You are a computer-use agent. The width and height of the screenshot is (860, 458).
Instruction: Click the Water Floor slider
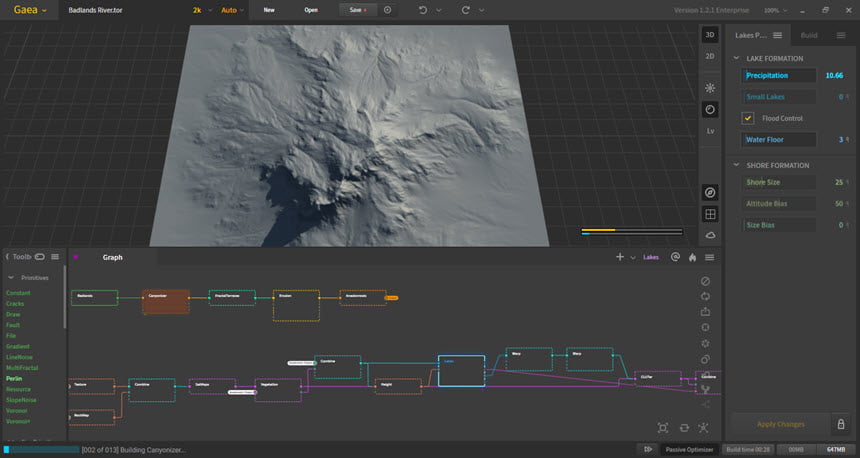pos(779,139)
